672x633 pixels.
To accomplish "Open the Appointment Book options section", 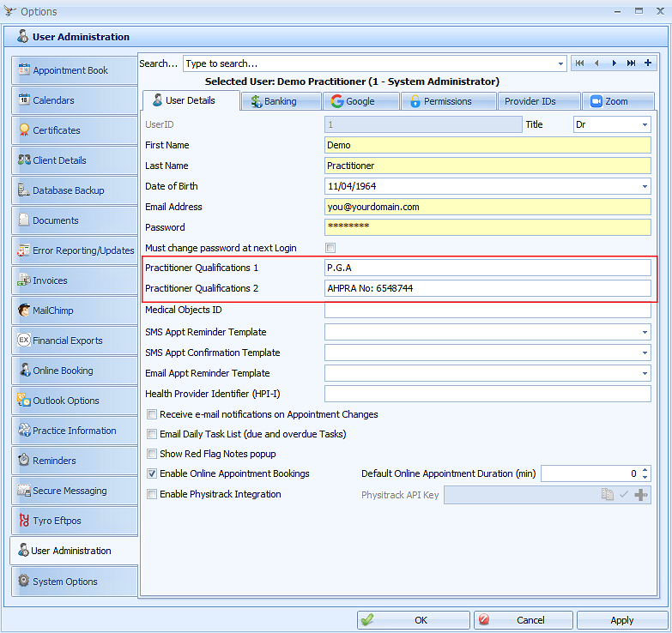I will pyautogui.click(x=74, y=70).
